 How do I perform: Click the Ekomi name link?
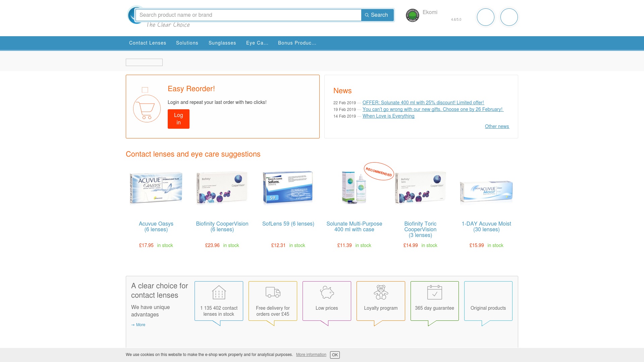(430, 12)
